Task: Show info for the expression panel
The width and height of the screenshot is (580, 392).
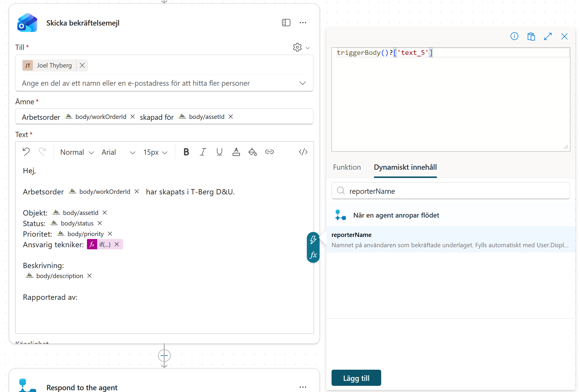Action: (514, 36)
